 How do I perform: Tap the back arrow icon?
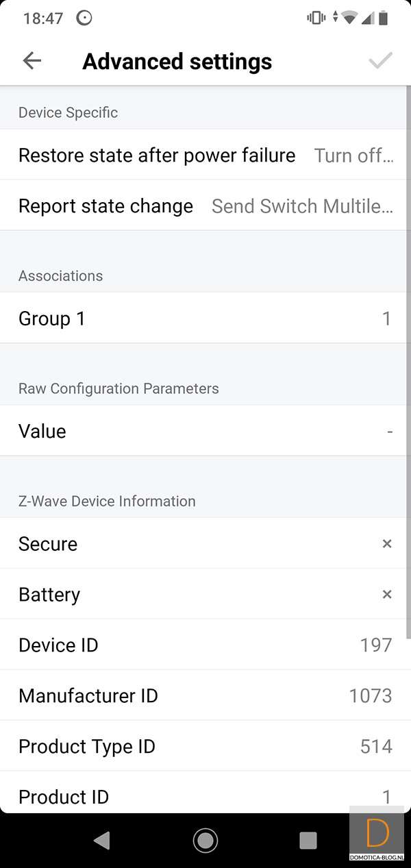pos(32,61)
